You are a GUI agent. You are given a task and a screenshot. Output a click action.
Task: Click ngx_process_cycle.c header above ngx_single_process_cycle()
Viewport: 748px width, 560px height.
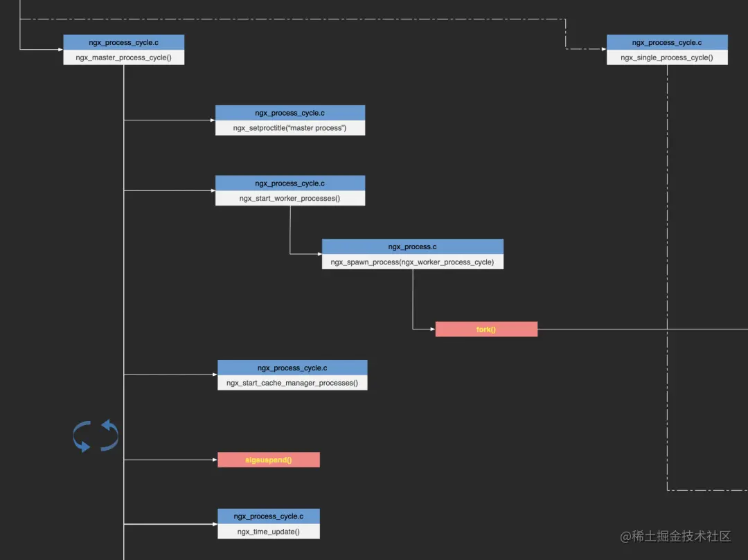[x=667, y=42]
